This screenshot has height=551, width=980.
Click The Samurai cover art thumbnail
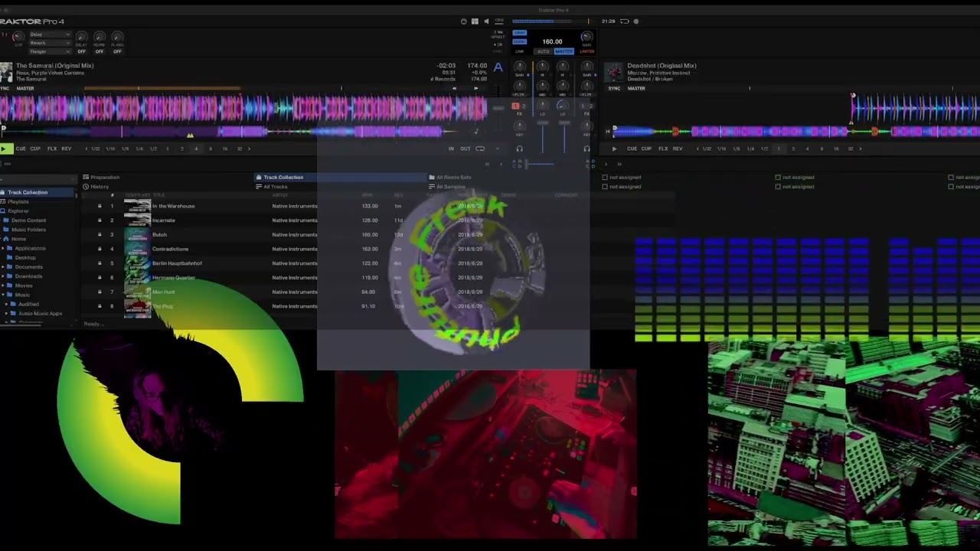7,72
